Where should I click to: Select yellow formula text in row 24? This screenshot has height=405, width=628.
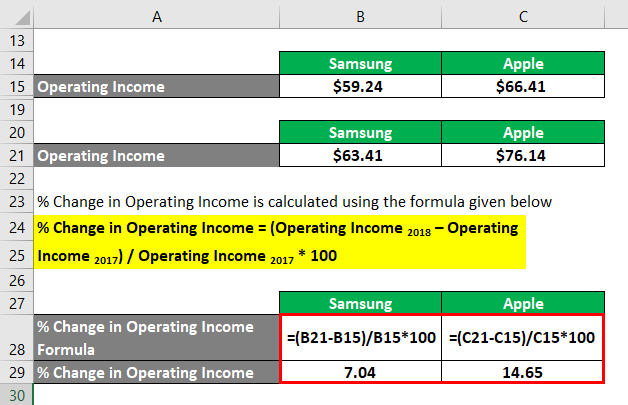point(278,228)
